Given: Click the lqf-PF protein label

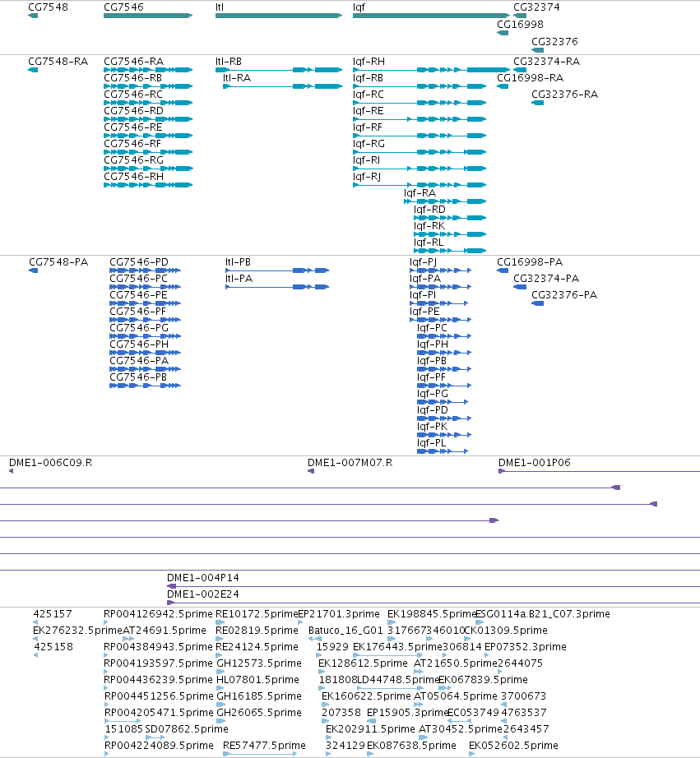Looking at the screenshot, I should tap(431, 377).
